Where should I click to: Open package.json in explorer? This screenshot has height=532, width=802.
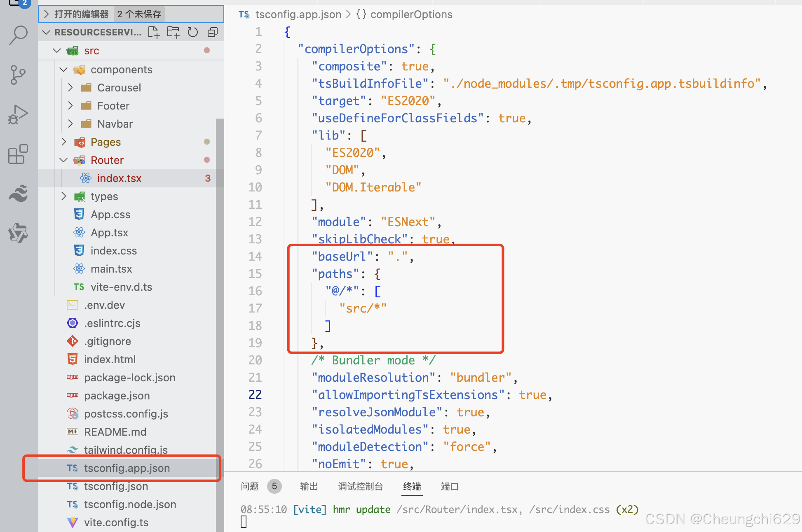pyautogui.click(x=117, y=396)
